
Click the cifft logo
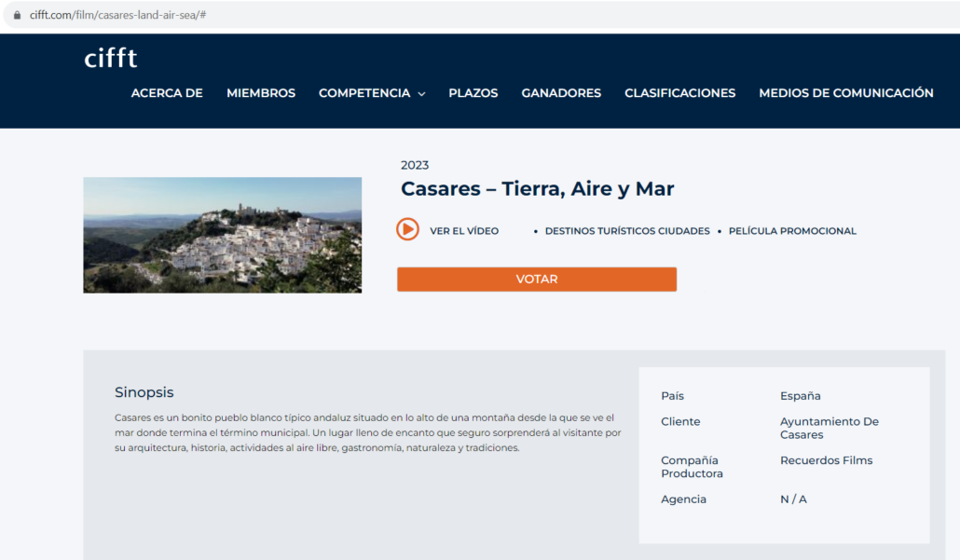(x=110, y=59)
